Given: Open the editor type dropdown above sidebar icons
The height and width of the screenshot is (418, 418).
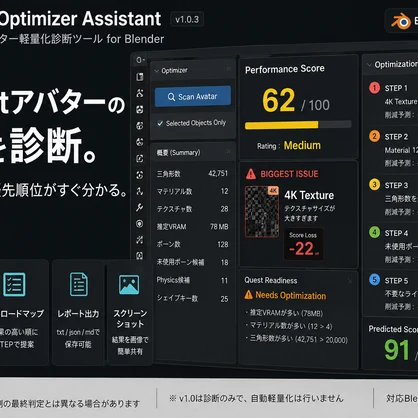Looking at the screenshot, I should (x=140, y=60).
